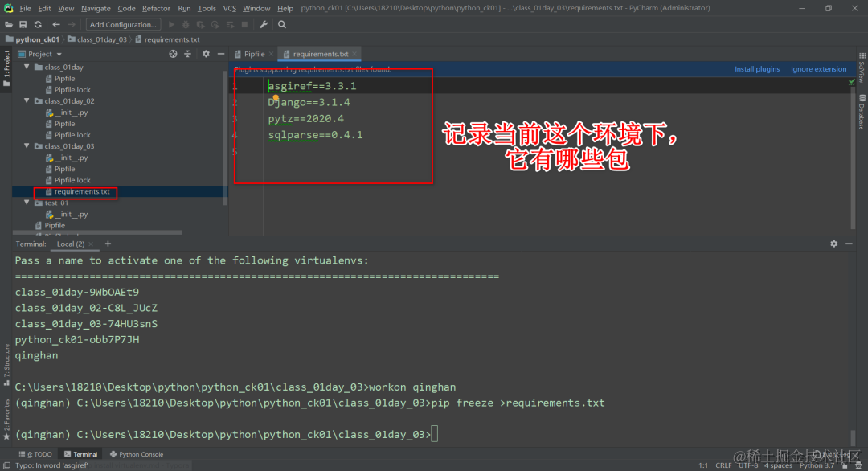Screen dimensions: 868x471
Task: Toggle the 2: Favorites side tool button
Action: click(x=6, y=419)
